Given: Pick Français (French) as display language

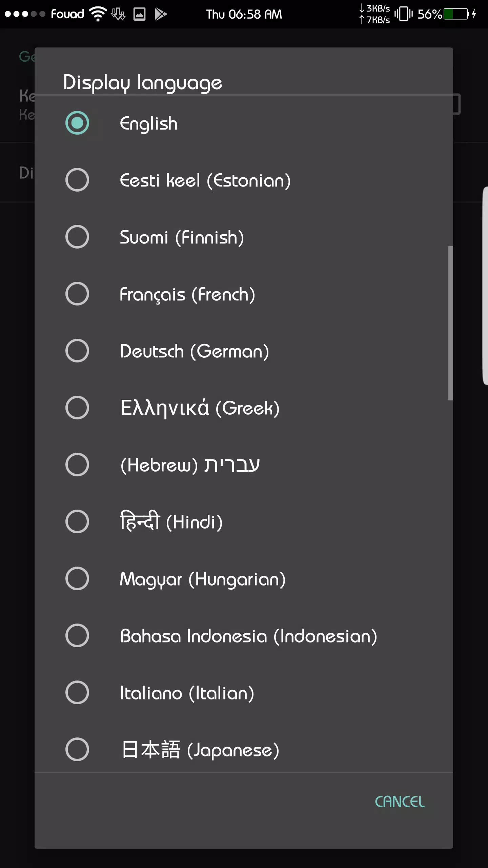Looking at the screenshot, I should [x=244, y=294].
